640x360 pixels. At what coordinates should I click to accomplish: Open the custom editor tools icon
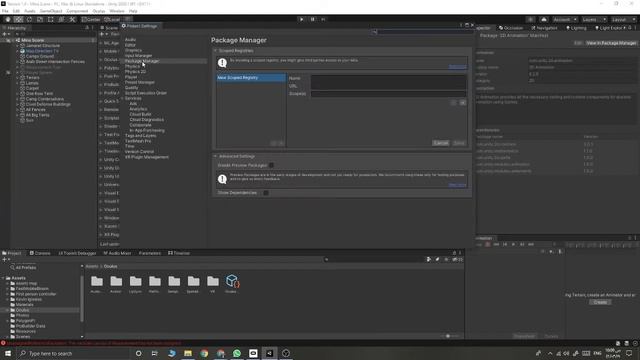(x=72, y=19)
